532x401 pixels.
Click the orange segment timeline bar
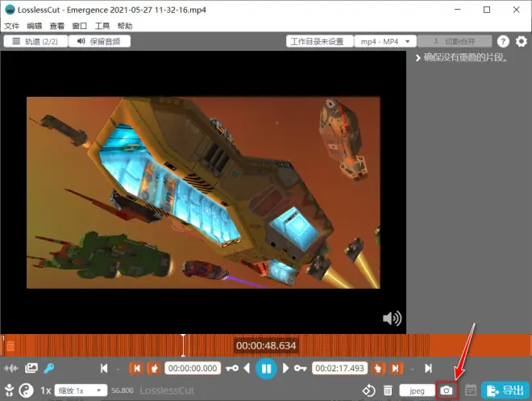(266, 345)
